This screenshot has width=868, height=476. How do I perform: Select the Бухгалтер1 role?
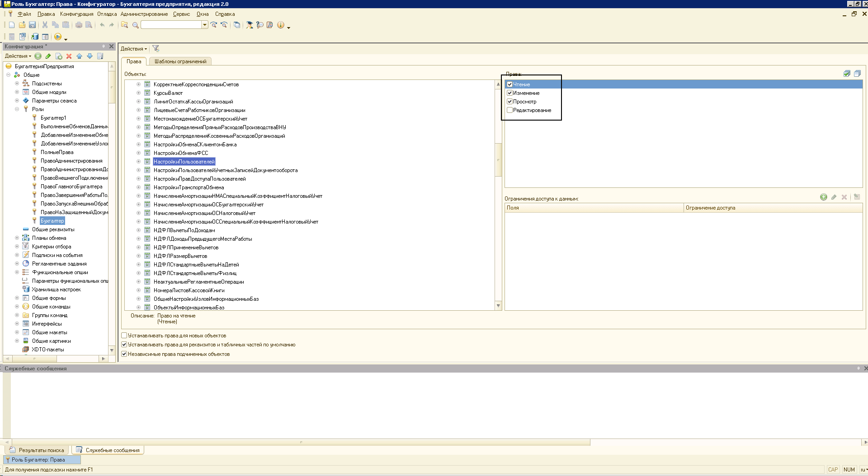click(x=53, y=118)
